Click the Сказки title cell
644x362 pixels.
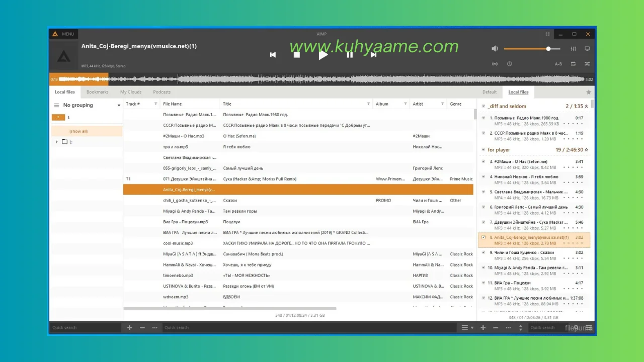[230, 201]
